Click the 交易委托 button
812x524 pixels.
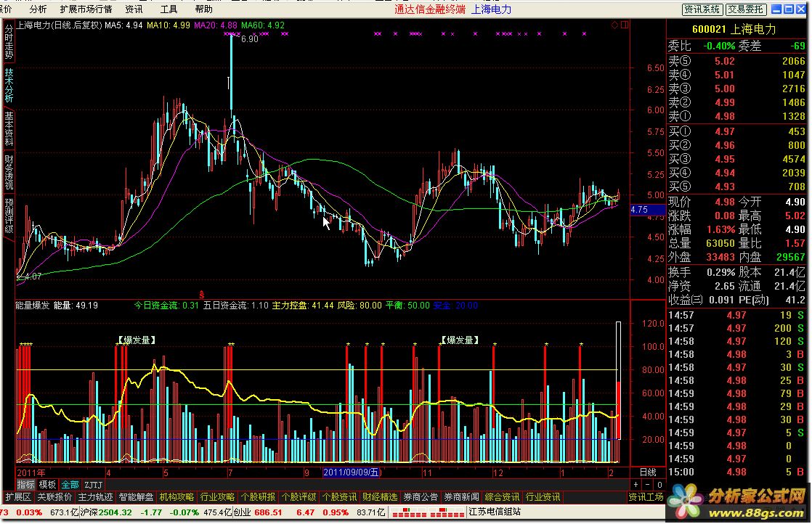pos(746,9)
